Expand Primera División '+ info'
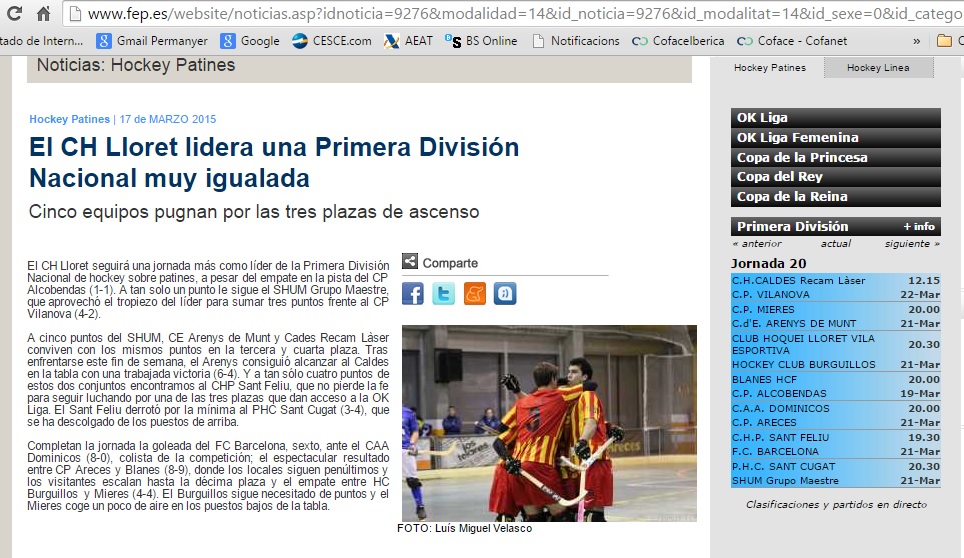 tap(918, 226)
